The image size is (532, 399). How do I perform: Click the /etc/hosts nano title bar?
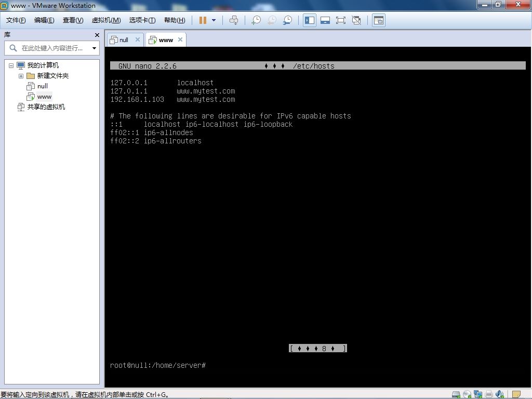(x=318, y=66)
